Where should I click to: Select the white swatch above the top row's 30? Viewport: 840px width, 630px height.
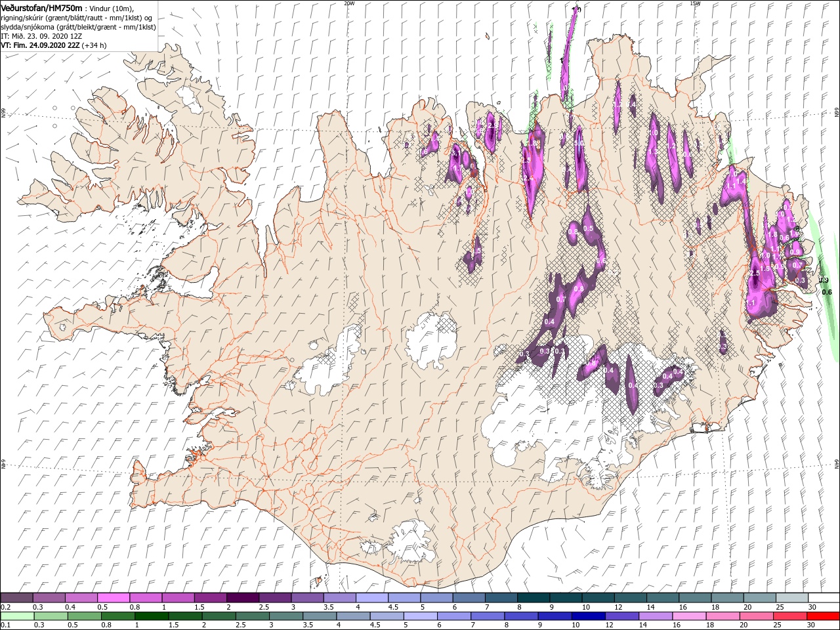pyautogui.click(x=823, y=598)
